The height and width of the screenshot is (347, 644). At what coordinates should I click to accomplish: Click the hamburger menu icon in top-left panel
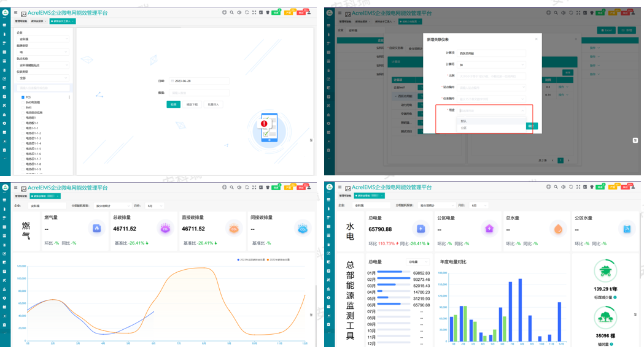pos(15,12)
